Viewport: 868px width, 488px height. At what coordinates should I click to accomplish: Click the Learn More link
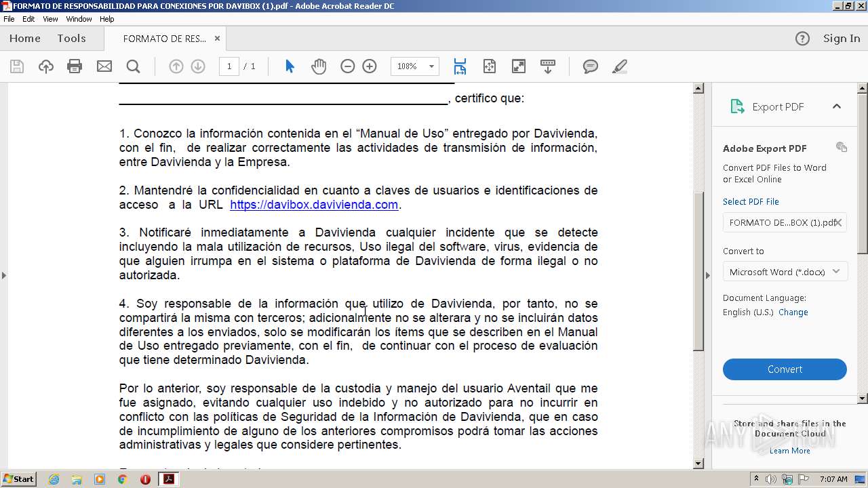coord(790,451)
